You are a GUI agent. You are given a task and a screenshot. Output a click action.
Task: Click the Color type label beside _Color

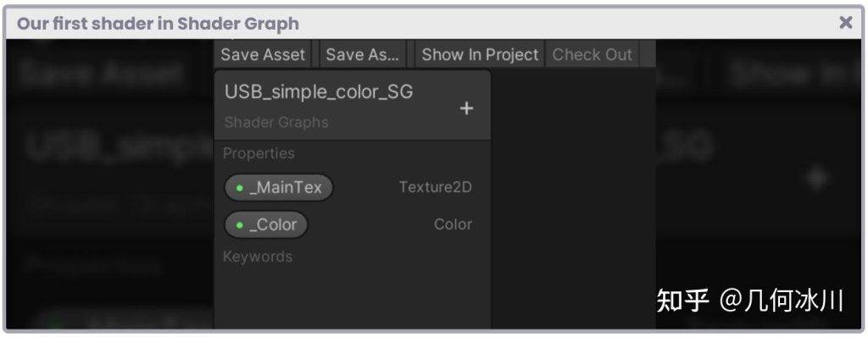[453, 224]
